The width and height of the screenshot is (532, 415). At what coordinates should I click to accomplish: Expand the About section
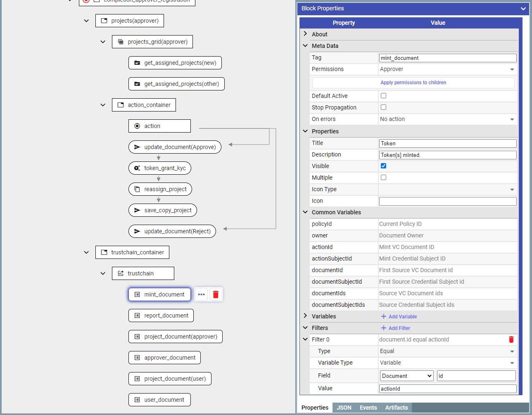[305, 34]
